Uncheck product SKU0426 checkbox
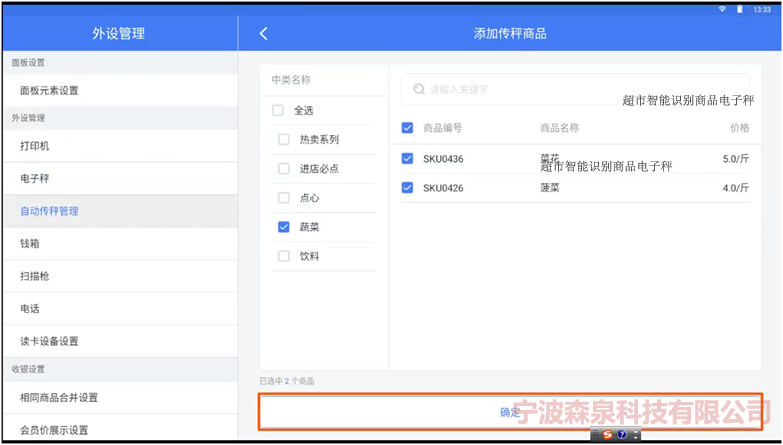This screenshot has height=445, width=783. pyautogui.click(x=407, y=187)
